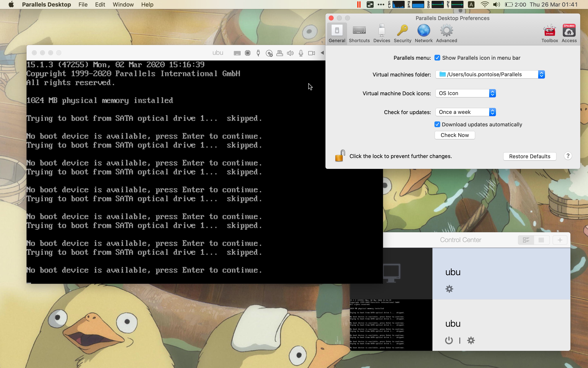The width and height of the screenshot is (588, 368).
Task: Click the Check Now button
Action: [455, 135]
